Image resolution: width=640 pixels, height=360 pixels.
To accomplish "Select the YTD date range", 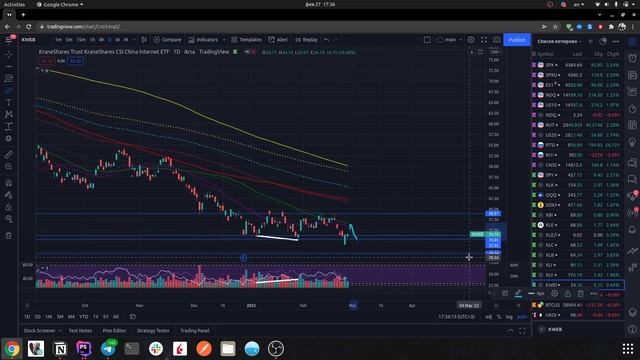I will [84, 317].
